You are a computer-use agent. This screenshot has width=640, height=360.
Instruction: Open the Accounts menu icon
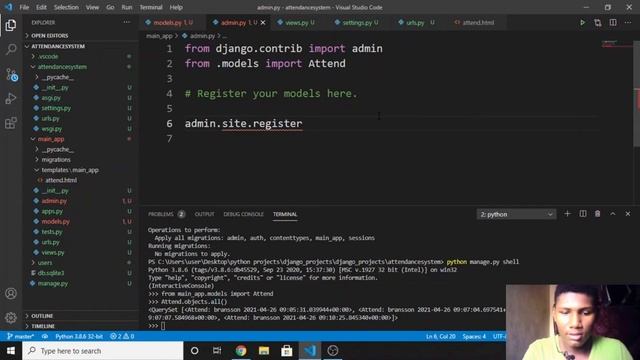11,293
